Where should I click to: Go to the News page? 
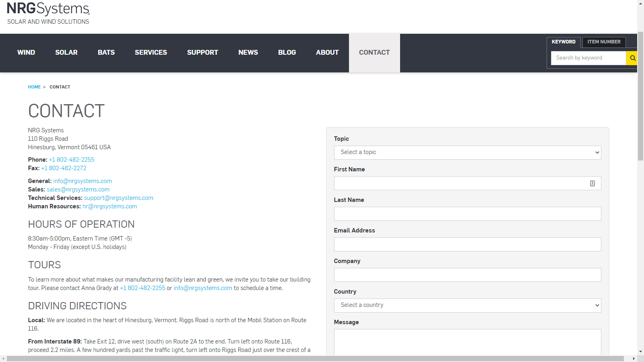tap(248, 53)
